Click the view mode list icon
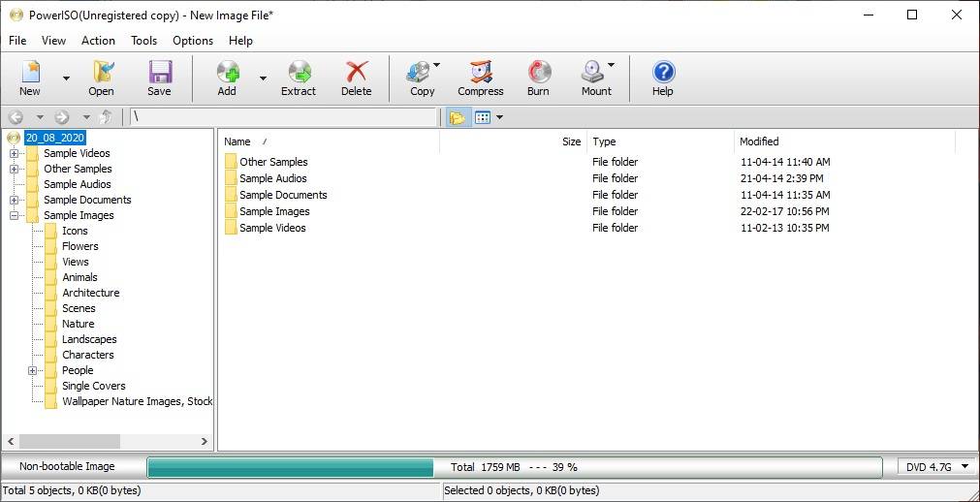Viewport: 980px width, 502px height. tap(482, 117)
